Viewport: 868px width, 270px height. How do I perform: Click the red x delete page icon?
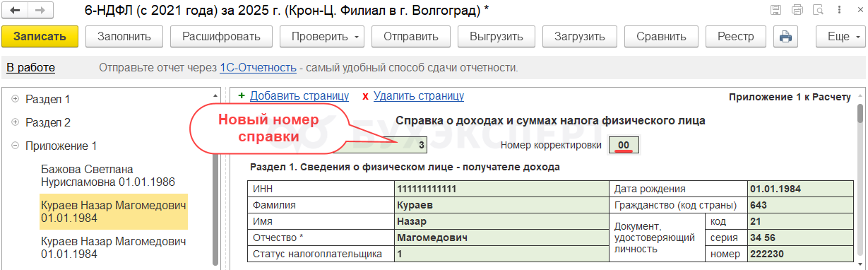(365, 96)
